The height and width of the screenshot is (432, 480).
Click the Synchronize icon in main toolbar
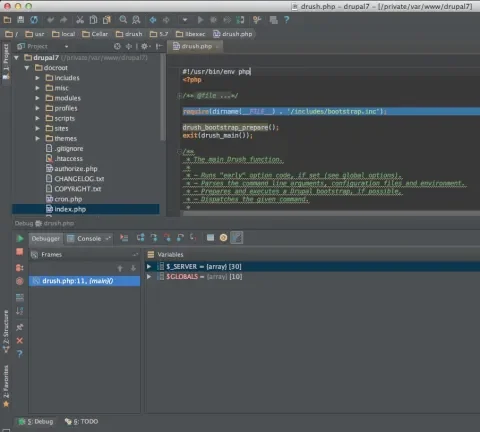34,20
